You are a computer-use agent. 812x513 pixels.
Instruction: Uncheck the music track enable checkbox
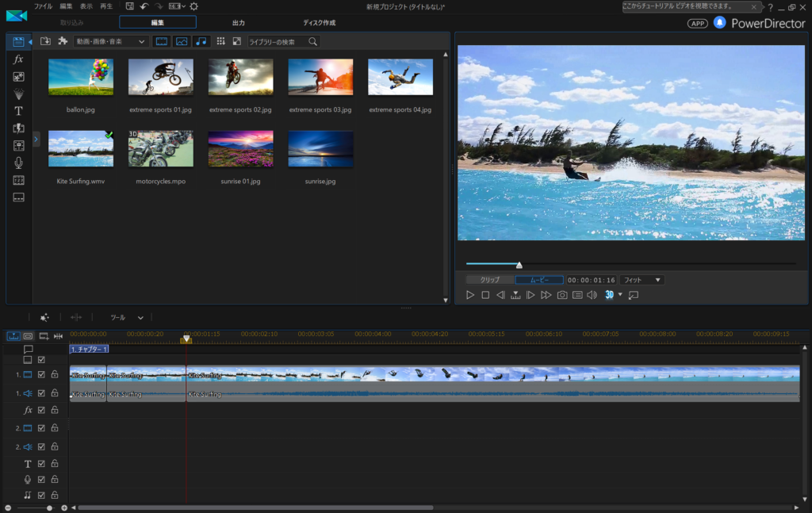[x=41, y=495]
